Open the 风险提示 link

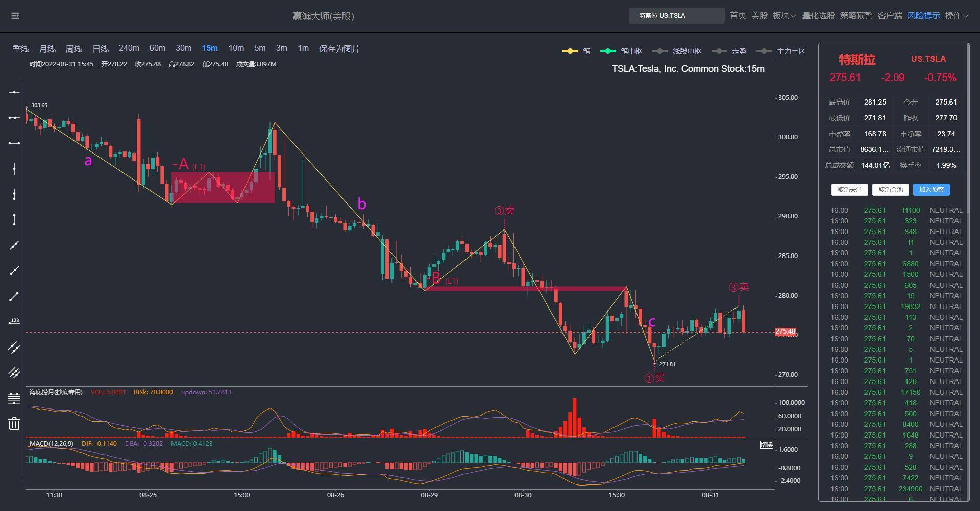pyautogui.click(x=923, y=16)
